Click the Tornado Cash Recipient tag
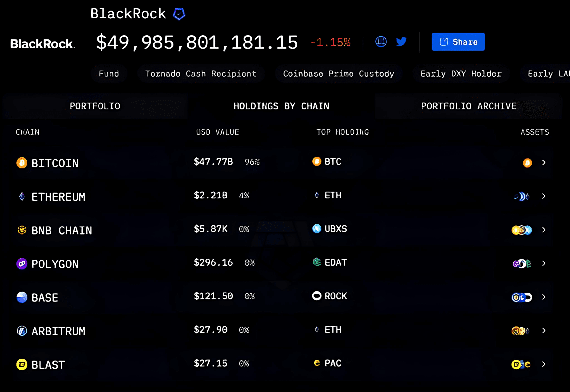Screen dimensions: 570x392 (201, 74)
